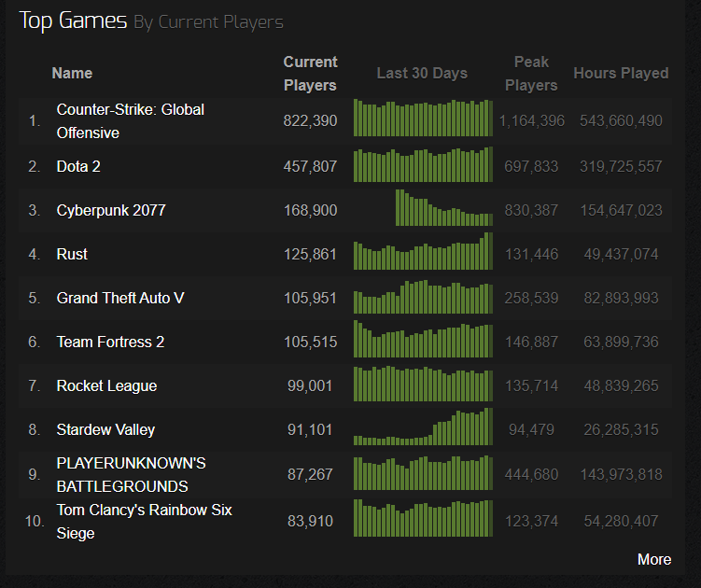Viewport: 701px width, 588px height.
Task: Click the current players value 105,515
Action: point(310,342)
